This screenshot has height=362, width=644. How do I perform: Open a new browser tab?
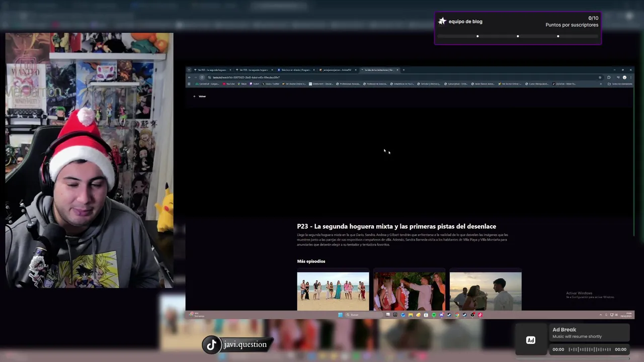tap(404, 70)
